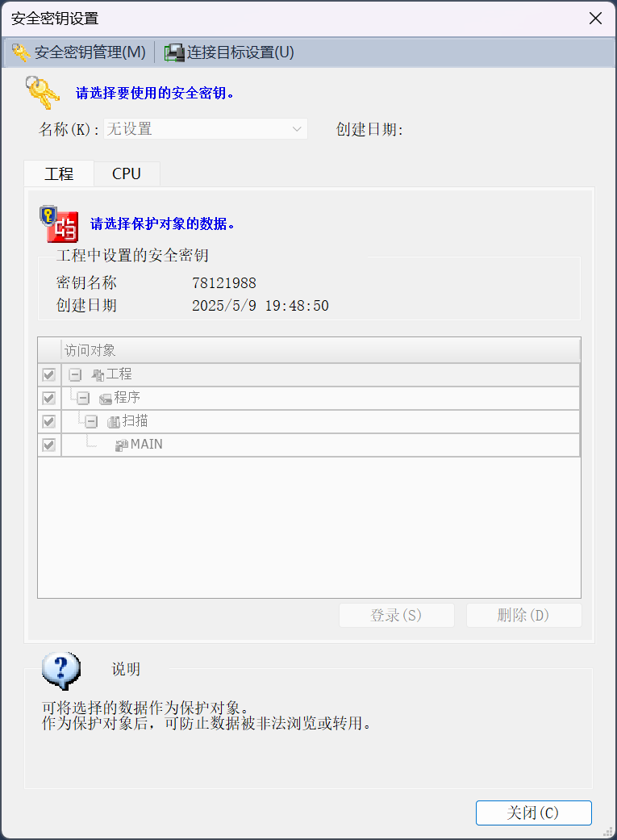Screen dimensions: 617x840
Task: Collapse the 工程 tree node
Action: click(x=75, y=375)
